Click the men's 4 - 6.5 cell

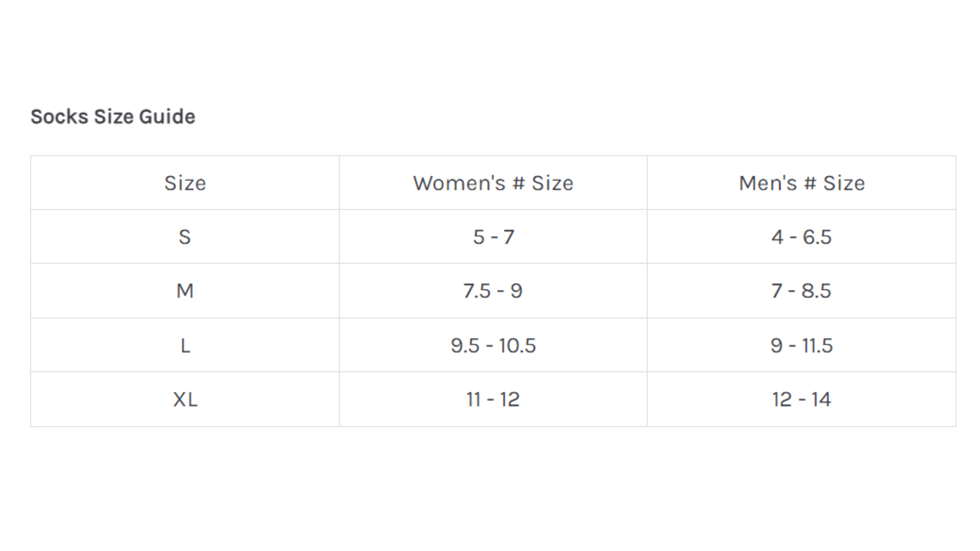[x=801, y=237]
